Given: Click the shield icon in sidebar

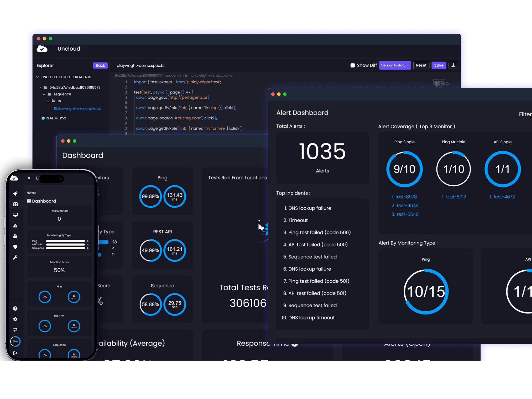Looking at the screenshot, I should 15,247.
